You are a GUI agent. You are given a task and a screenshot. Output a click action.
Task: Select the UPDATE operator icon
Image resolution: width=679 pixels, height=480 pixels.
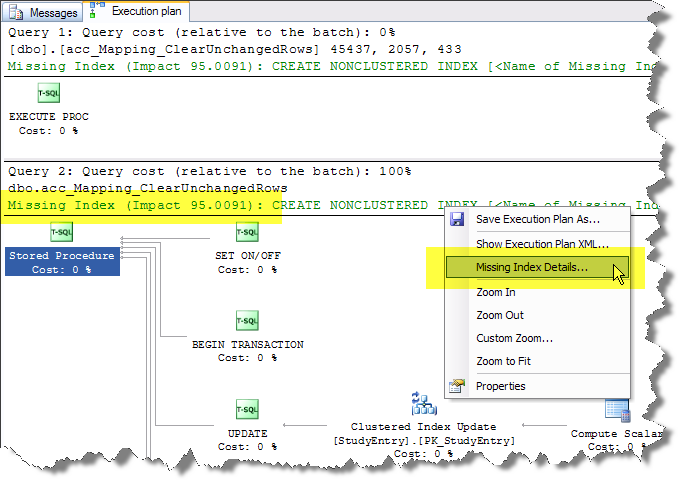click(247, 409)
